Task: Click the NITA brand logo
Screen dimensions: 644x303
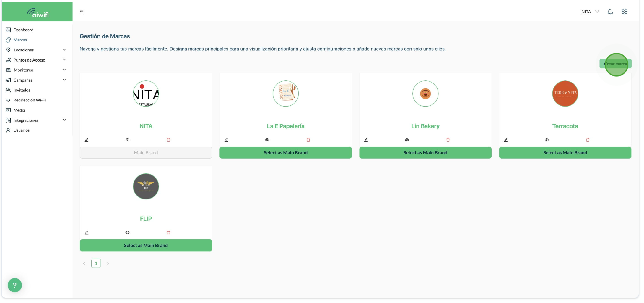Action: (146, 94)
